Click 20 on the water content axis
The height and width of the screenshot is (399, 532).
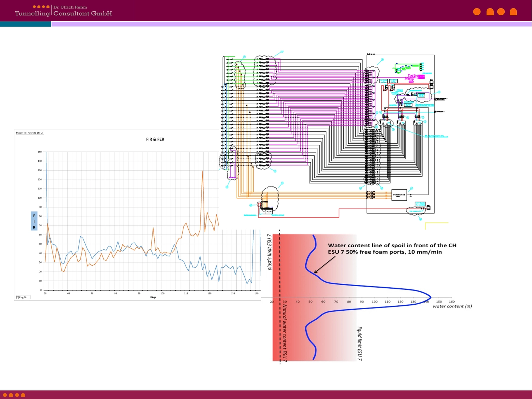(272, 302)
